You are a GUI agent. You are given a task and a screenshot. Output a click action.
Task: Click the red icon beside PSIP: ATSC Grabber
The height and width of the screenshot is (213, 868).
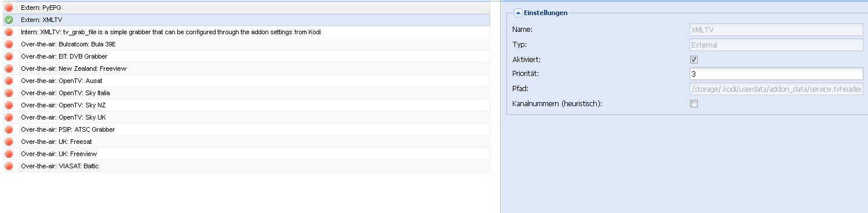click(x=9, y=129)
